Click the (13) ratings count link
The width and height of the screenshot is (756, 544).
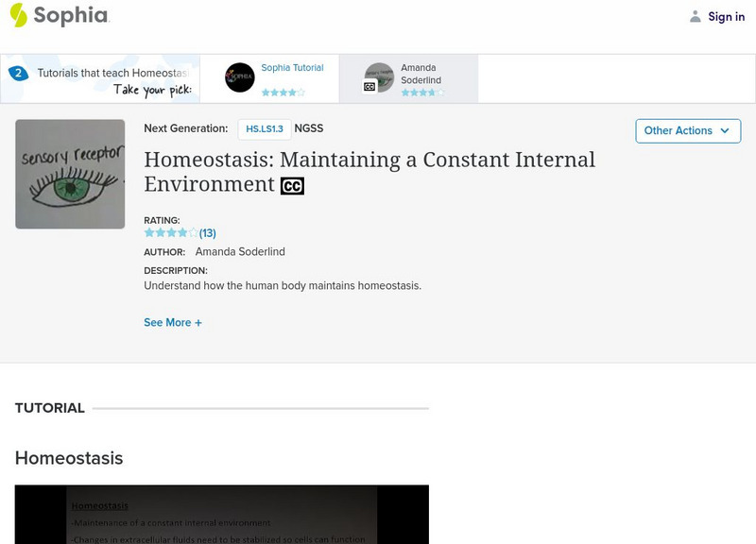click(x=208, y=232)
